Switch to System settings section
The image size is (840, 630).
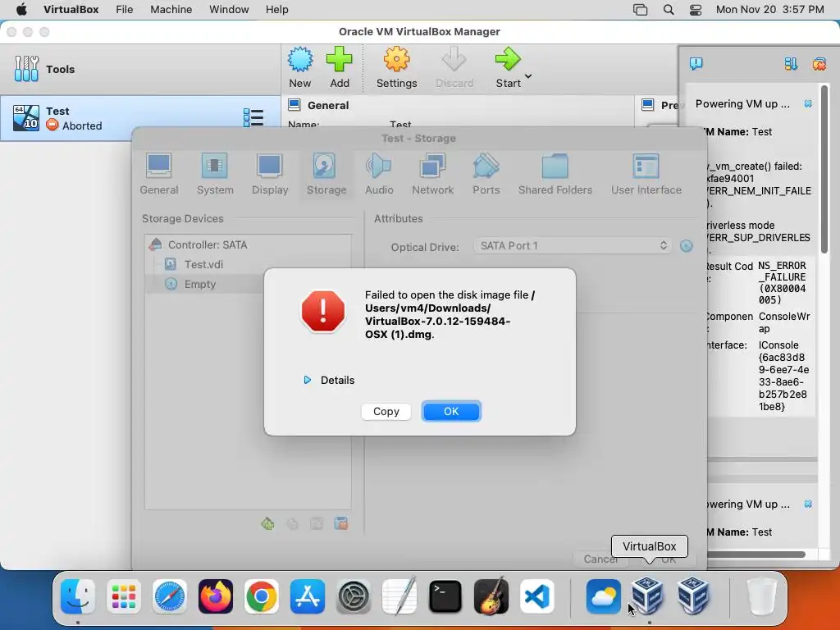click(215, 174)
